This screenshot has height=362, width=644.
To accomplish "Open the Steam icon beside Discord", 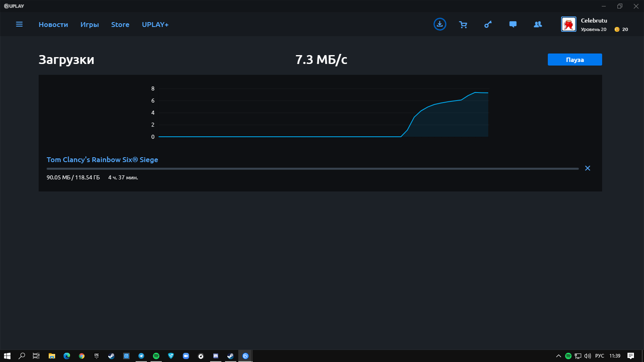I will click(x=231, y=356).
